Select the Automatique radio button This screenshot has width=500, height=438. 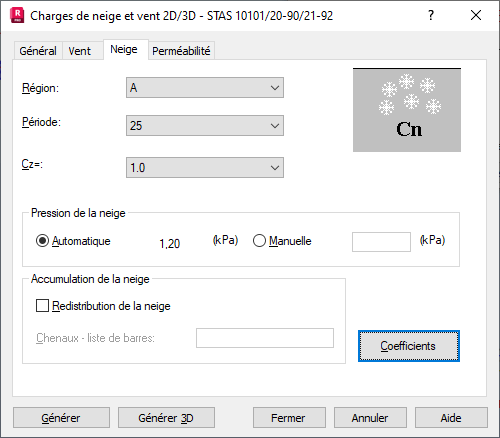(42, 241)
